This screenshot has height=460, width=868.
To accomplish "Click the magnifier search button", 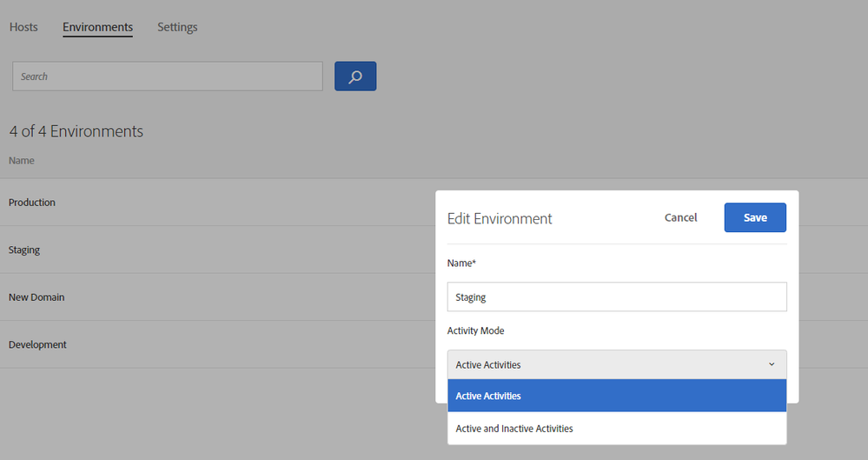I will point(354,77).
